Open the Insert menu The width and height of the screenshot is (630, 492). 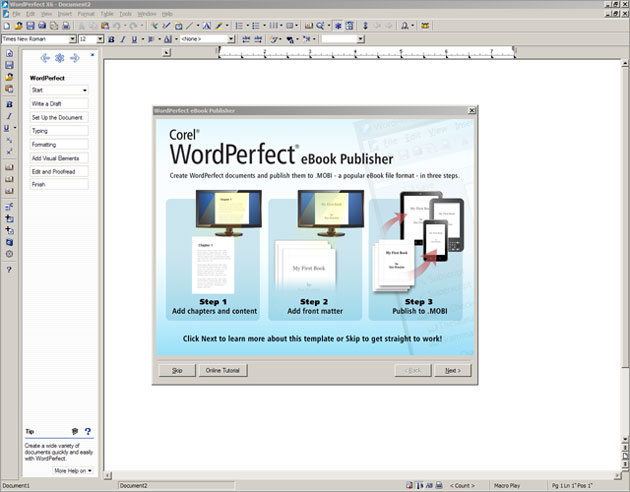click(x=64, y=14)
